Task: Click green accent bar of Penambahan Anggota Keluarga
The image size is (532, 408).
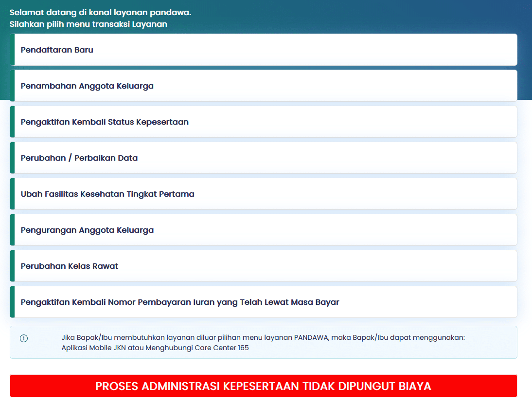Action: pos(12,86)
